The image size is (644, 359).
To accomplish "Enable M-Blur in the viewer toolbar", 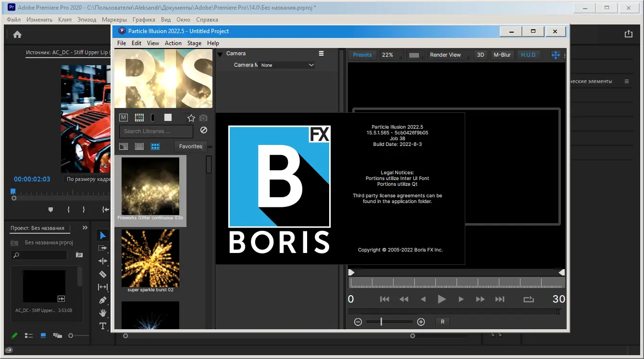I will tap(502, 55).
